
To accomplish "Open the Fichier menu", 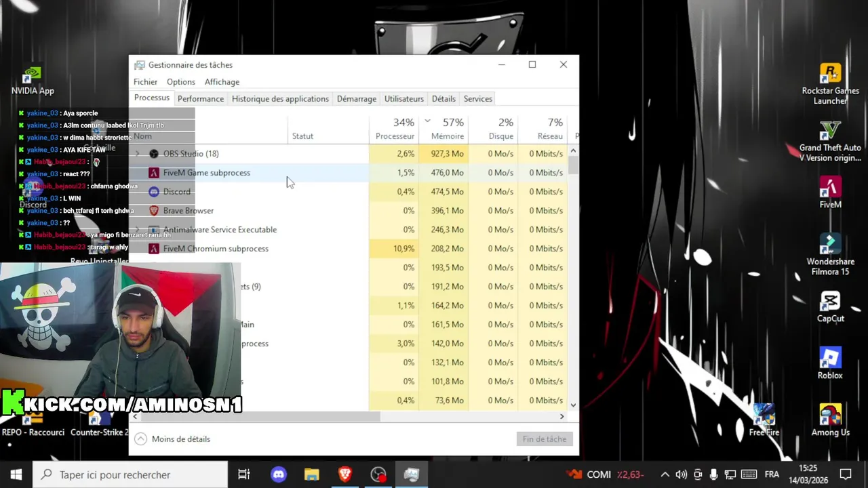I will point(145,82).
